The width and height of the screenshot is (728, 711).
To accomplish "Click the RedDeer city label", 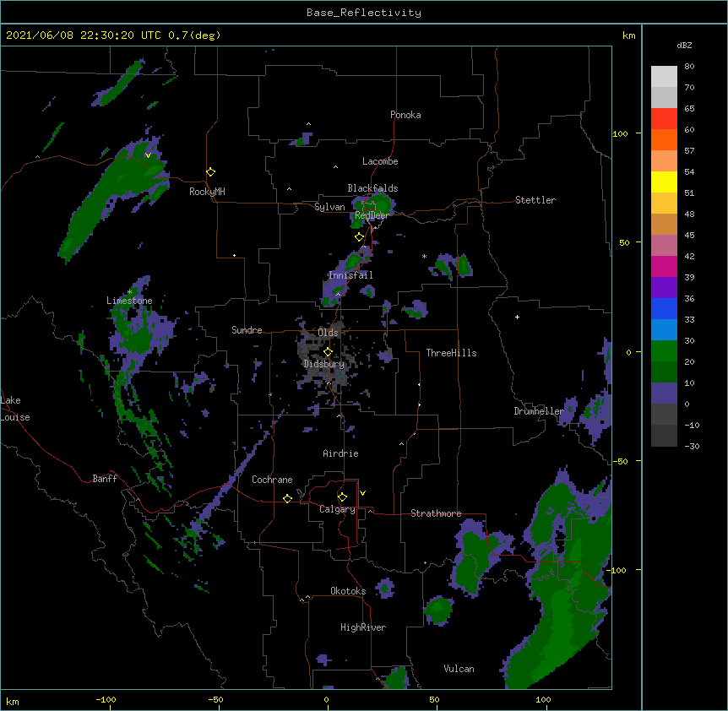I will [x=372, y=215].
